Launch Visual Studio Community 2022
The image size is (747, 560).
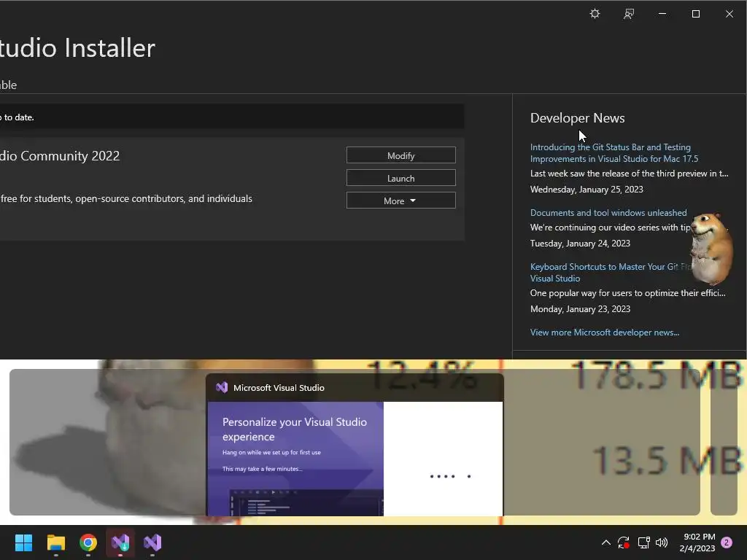pos(400,178)
